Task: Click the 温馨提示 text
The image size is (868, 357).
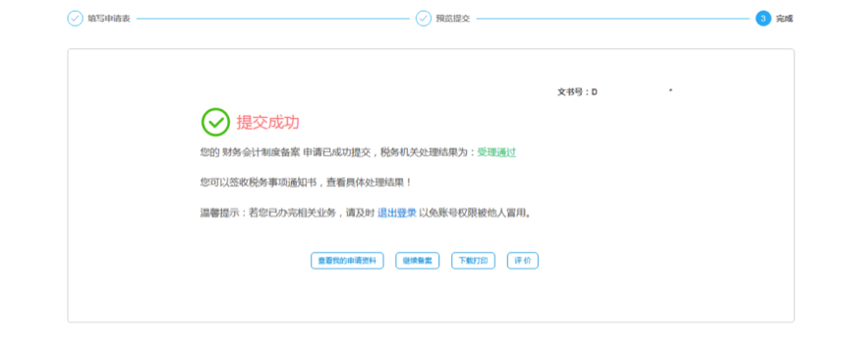Action: 220,213
